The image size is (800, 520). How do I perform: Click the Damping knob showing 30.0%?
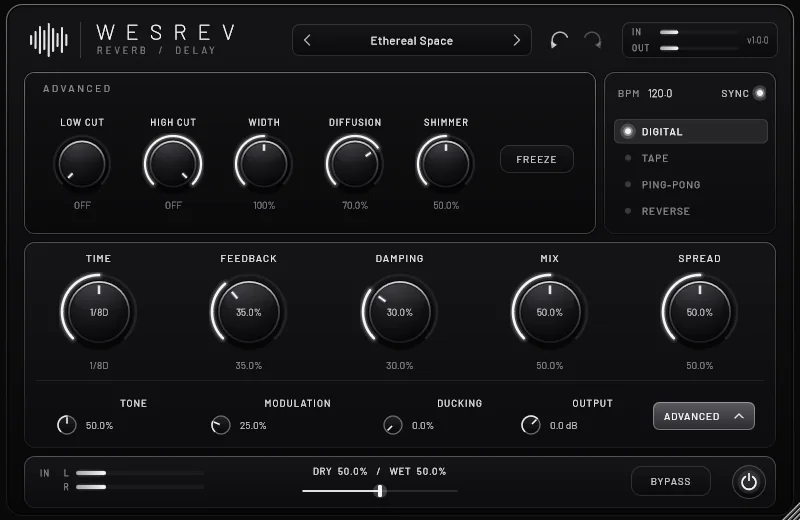pos(399,312)
